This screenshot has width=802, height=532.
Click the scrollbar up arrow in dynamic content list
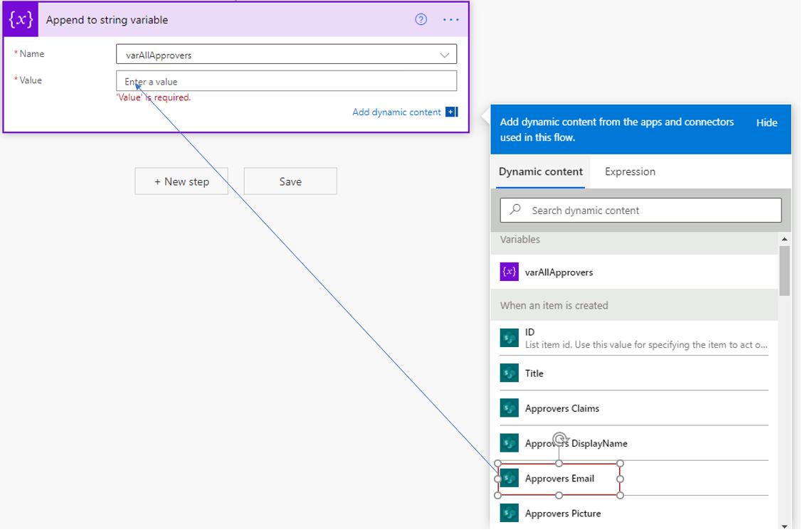(x=785, y=239)
